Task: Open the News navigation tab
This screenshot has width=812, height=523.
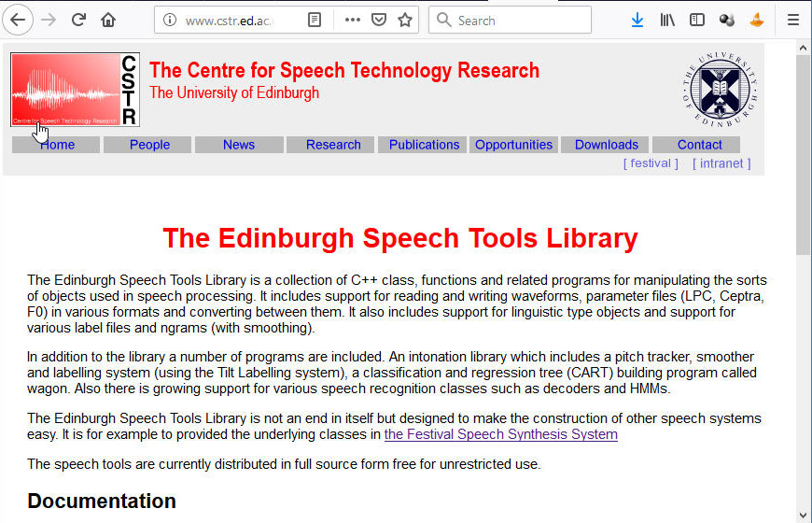Action: 239,145
